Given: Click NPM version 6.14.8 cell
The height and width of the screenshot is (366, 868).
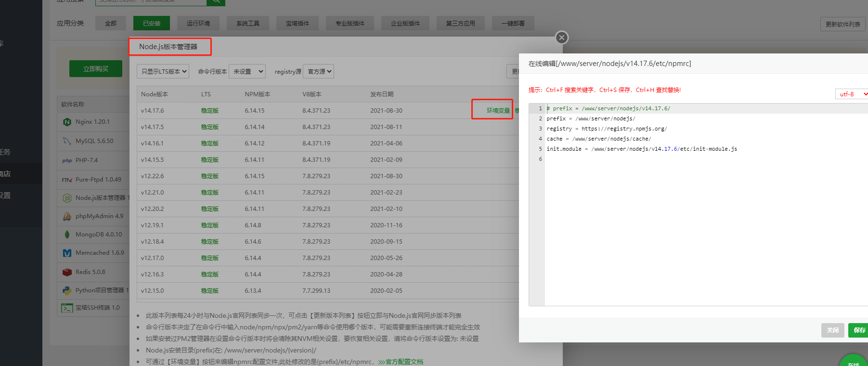Looking at the screenshot, I should (253, 225).
